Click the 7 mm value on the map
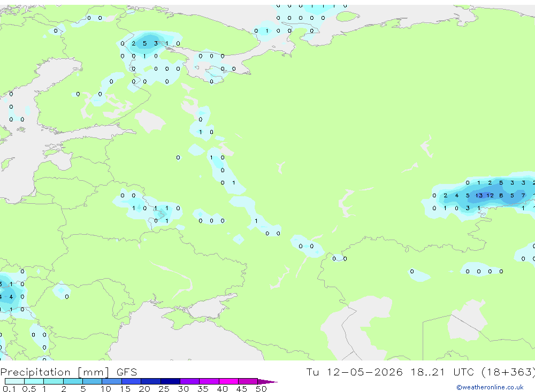 point(523,196)
